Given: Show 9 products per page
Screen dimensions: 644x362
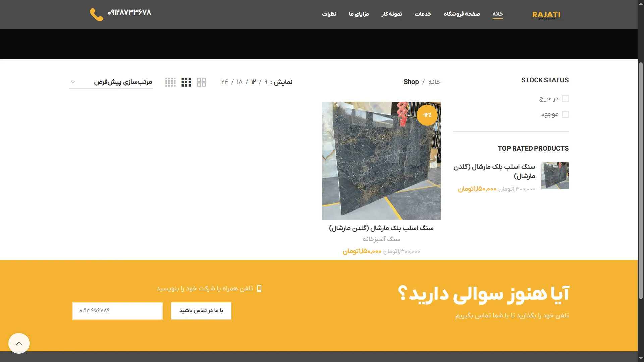Looking at the screenshot, I should (x=266, y=82).
